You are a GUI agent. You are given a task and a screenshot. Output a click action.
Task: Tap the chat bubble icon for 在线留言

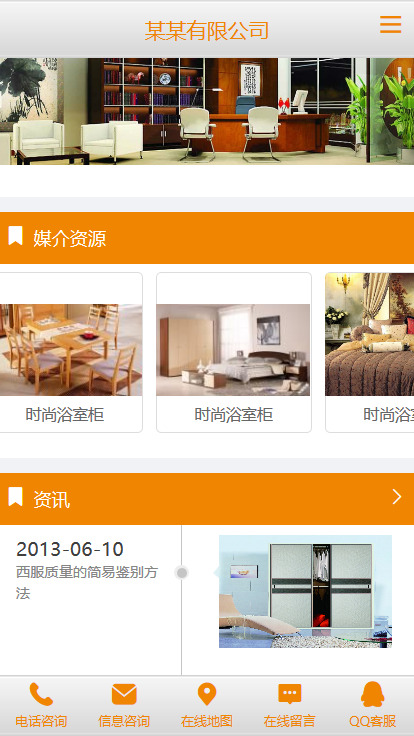point(290,694)
